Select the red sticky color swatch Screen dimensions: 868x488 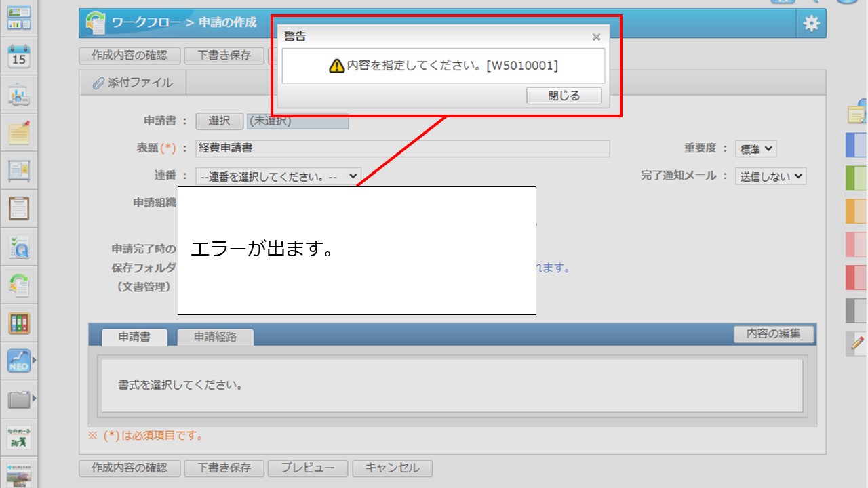click(857, 277)
